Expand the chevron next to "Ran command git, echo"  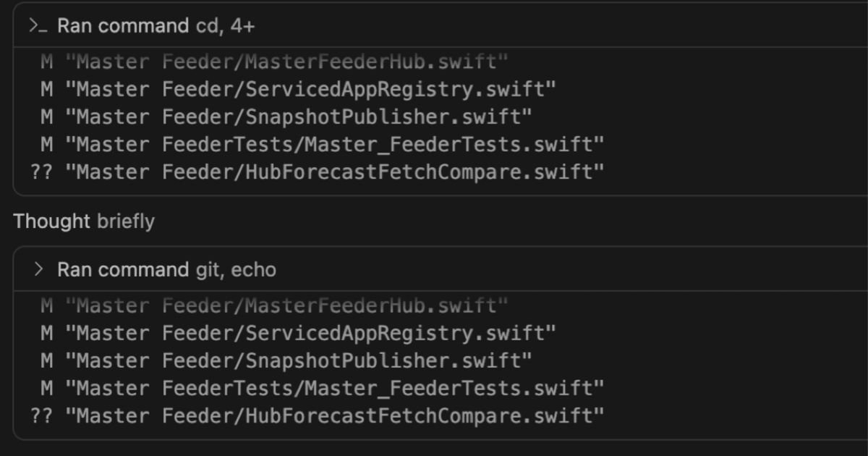click(x=38, y=270)
